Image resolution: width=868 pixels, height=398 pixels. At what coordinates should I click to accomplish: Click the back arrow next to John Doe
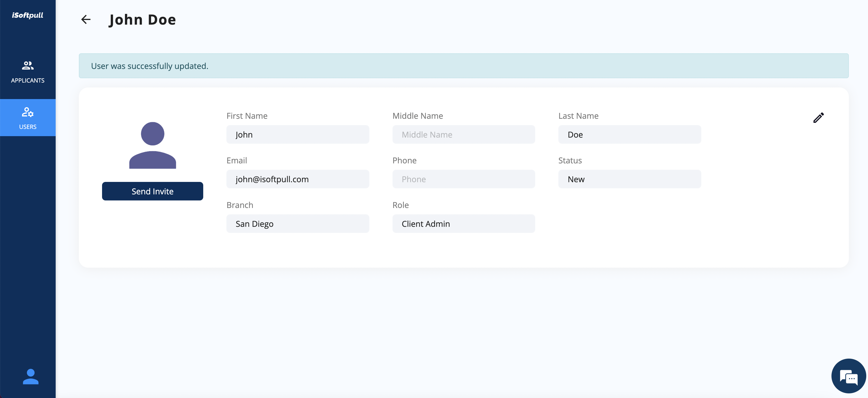pyautogui.click(x=86, y=19)
